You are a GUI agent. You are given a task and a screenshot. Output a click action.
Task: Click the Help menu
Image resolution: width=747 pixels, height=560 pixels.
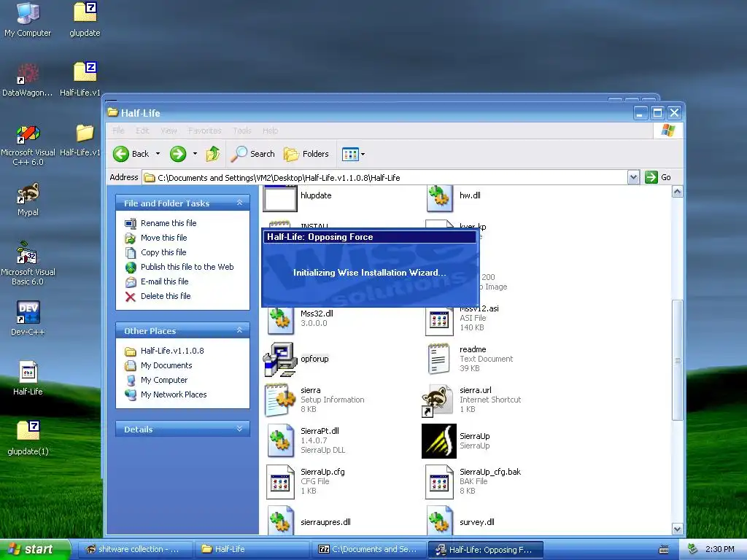tap(270, 131)
